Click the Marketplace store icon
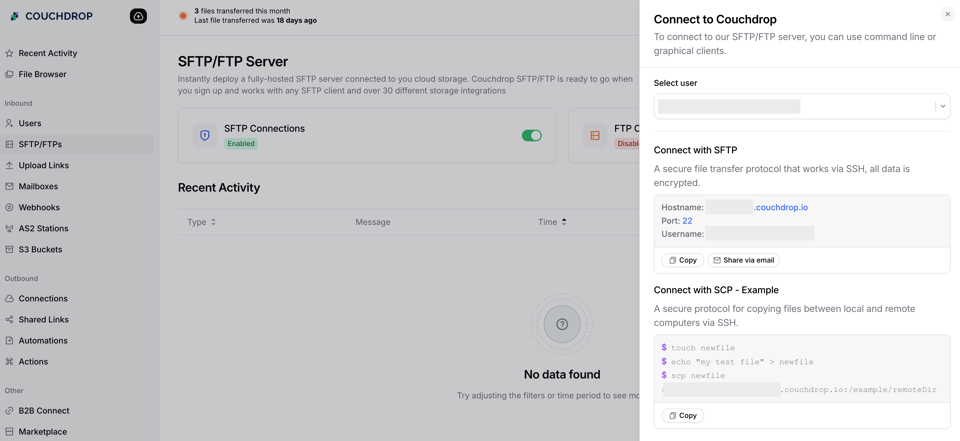The image size is (960, 441). point(9,432)
